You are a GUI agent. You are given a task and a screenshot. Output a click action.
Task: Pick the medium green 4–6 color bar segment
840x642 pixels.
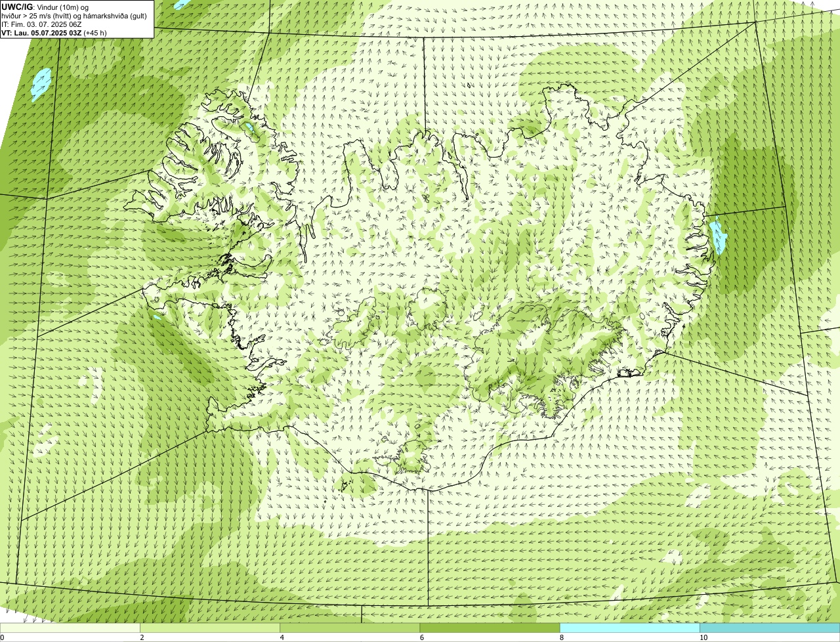pyautogui.click(x=350, y=628)
